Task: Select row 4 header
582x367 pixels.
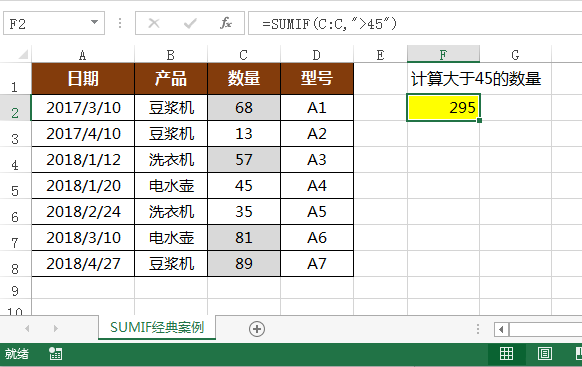Action: click(15, 160)
